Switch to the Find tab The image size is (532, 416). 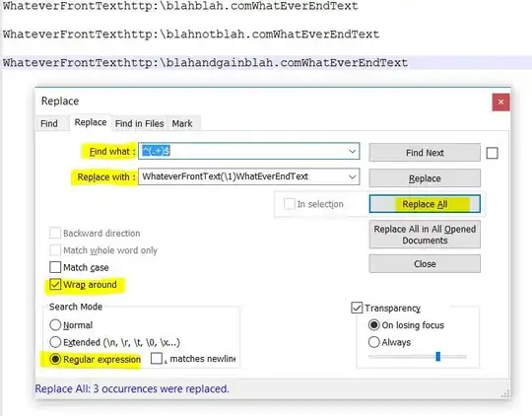point(49,123)
